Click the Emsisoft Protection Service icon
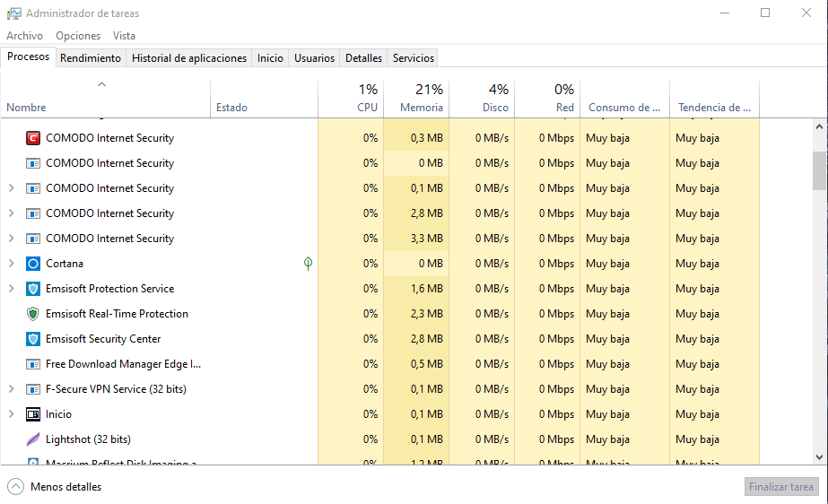 tap(33, 289)
